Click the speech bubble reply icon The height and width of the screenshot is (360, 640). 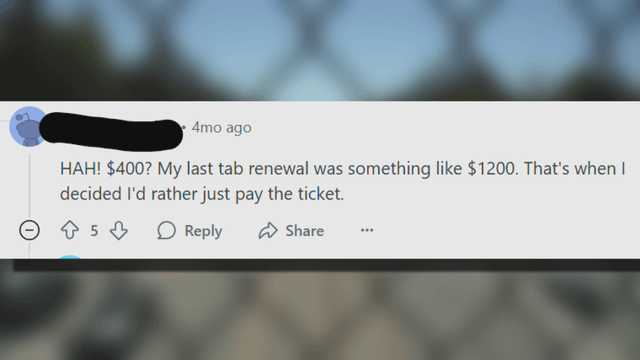point(167,230)
